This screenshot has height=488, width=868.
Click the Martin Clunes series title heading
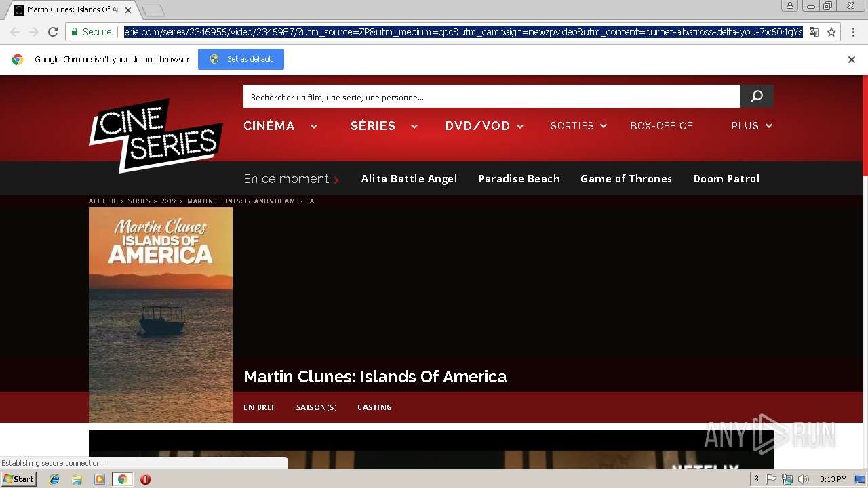tap(375, 377)
